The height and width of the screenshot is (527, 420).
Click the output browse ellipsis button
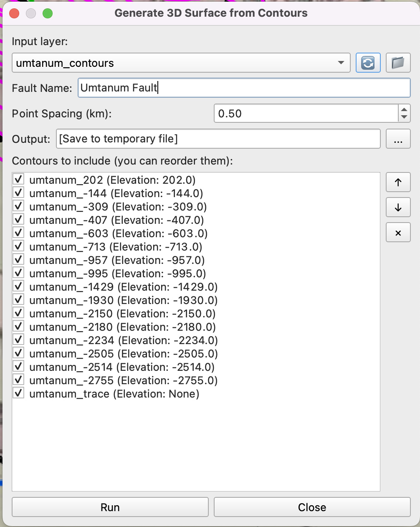(398, 139)
